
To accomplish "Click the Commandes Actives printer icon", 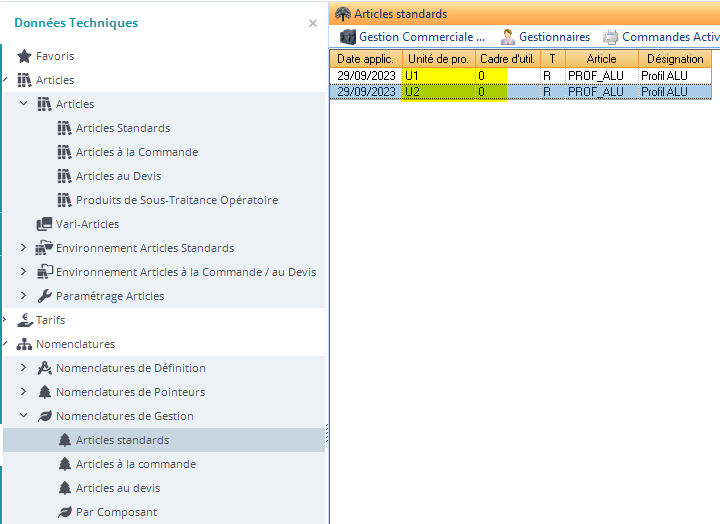I will 610,37.
